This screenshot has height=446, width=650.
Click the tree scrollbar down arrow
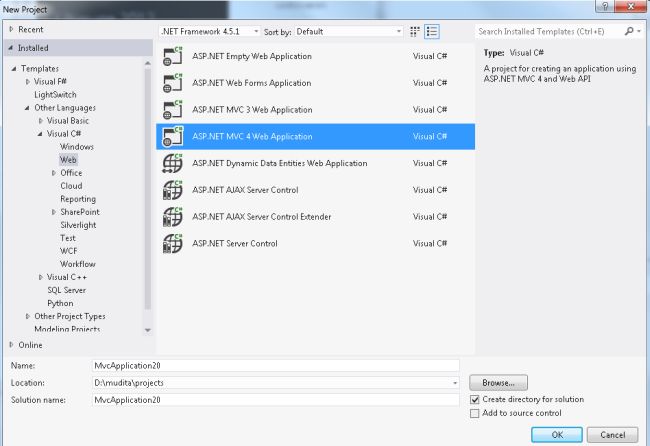(x=148, y=330)
